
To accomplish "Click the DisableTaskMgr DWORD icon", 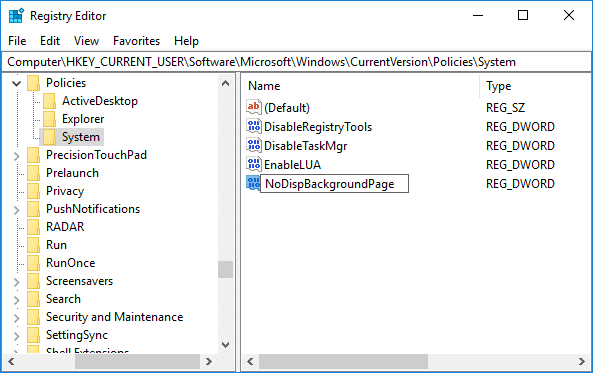I will [253, 145].
